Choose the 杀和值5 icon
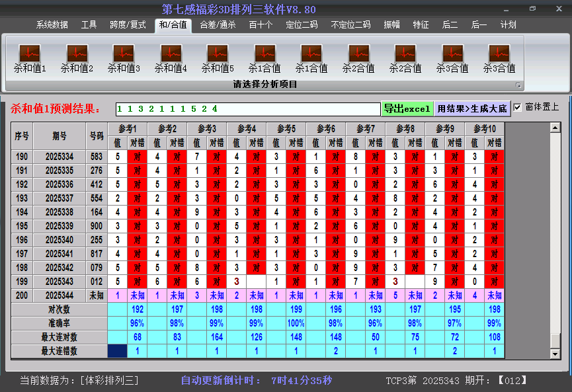This screenshot has height=392, width=572. [x=218, y=54]
